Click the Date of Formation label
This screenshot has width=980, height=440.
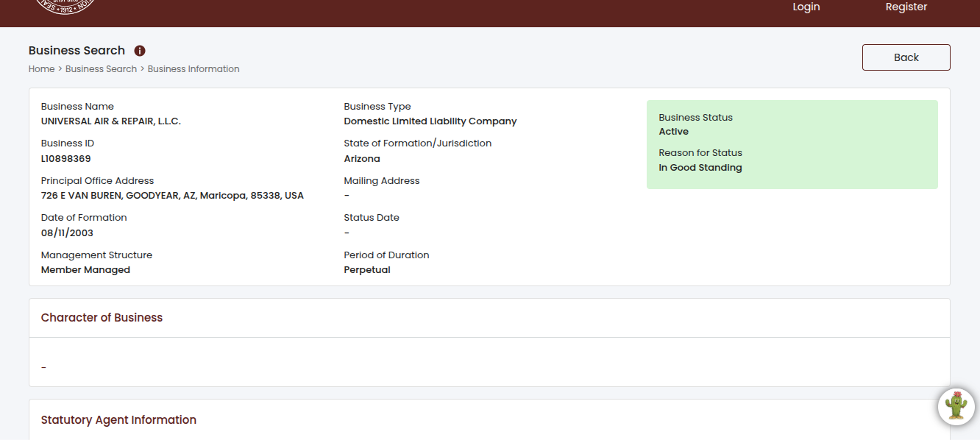point(84,218)
